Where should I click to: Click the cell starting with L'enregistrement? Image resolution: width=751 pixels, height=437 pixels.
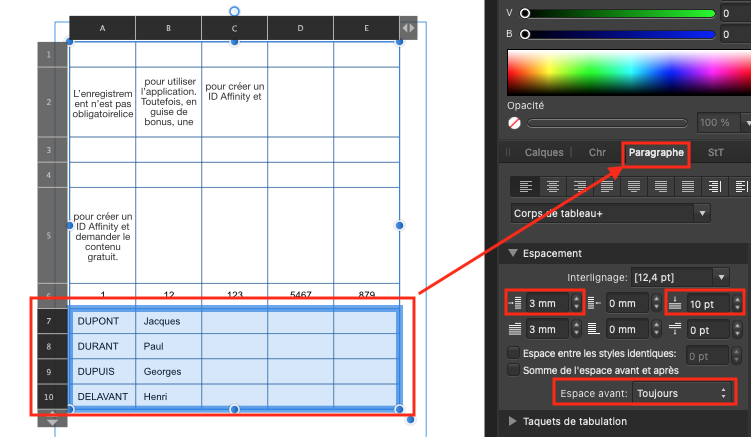pyautogui.click(x=102, y=103)
